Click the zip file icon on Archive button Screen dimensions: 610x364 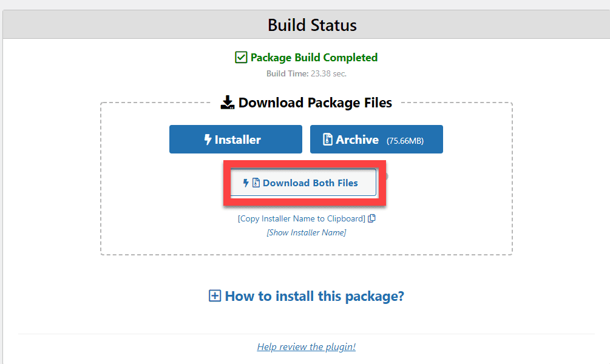click(x=328, y=139)
